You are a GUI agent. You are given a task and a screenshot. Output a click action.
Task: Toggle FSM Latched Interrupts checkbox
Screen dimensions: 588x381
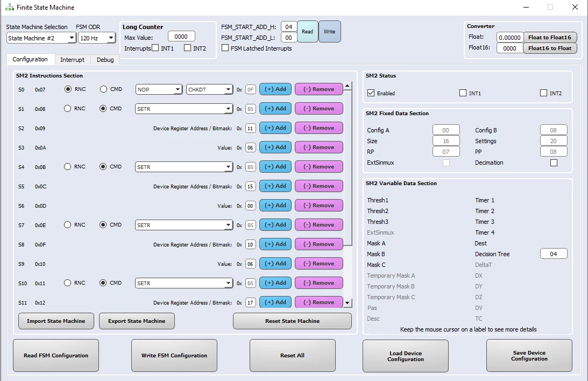pyautogui.click(x=225, y=48)
